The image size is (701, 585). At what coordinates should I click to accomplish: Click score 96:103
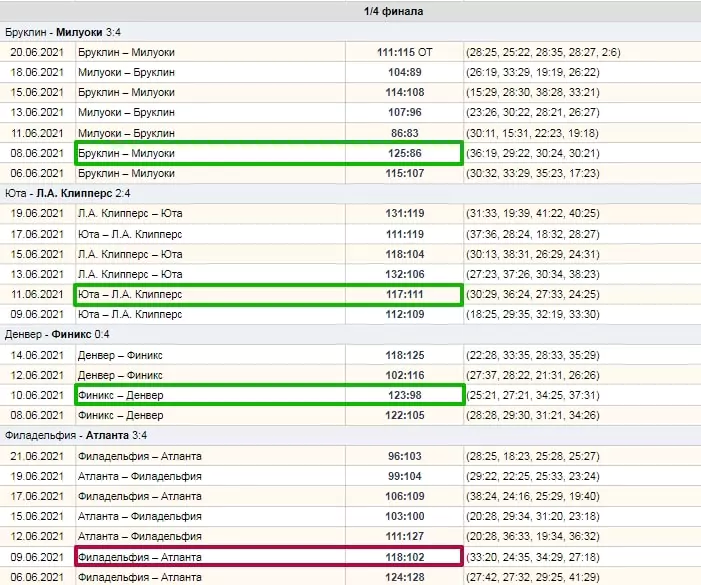[x=405, y=457]
